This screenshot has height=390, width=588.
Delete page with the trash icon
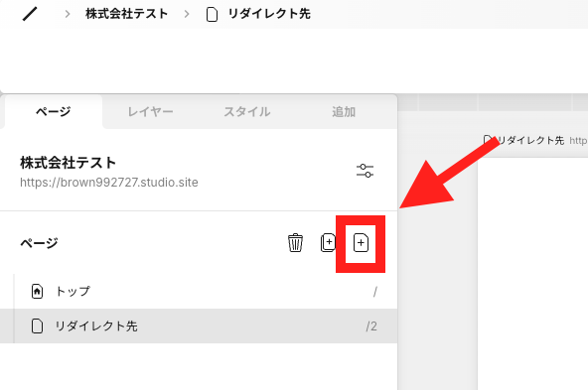click(x=295, y=243)
